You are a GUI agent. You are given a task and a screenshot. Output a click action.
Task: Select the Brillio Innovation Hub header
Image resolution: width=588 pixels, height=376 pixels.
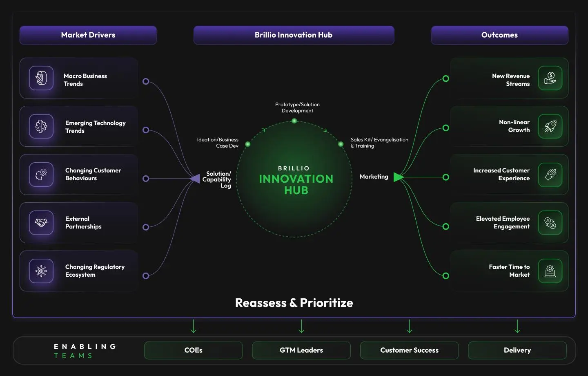[294, 35]
